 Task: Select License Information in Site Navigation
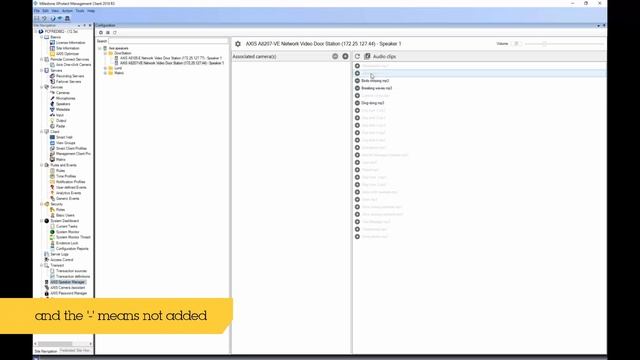[71, 42]
